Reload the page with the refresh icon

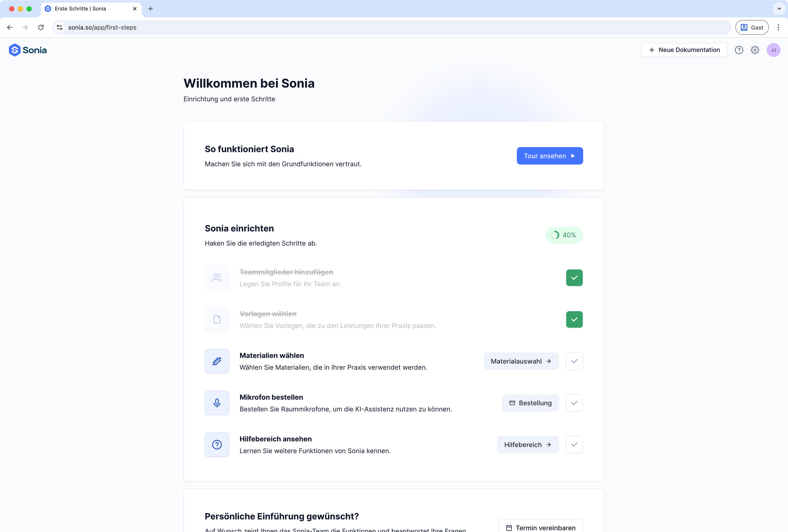coord(41,27)
